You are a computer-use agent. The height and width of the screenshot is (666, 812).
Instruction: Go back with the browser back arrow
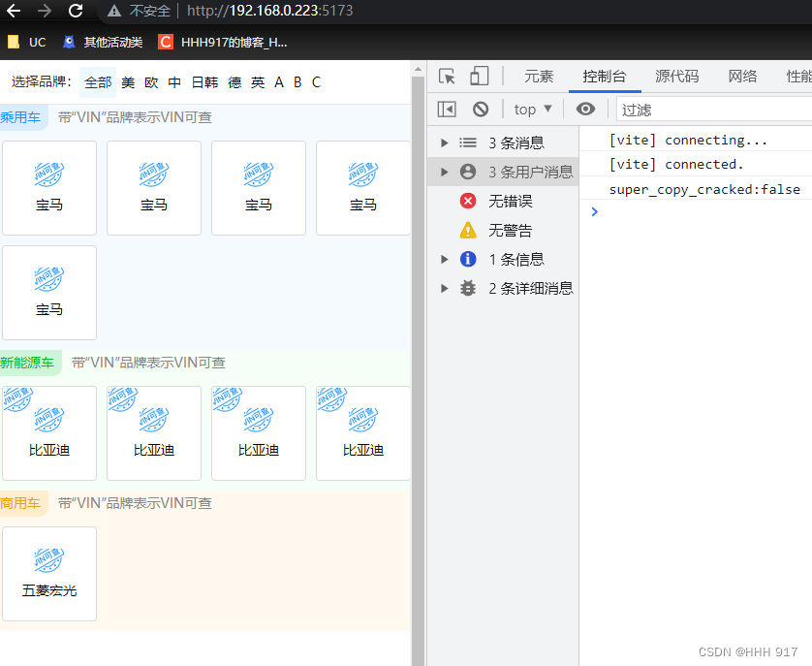click(14, 11)
